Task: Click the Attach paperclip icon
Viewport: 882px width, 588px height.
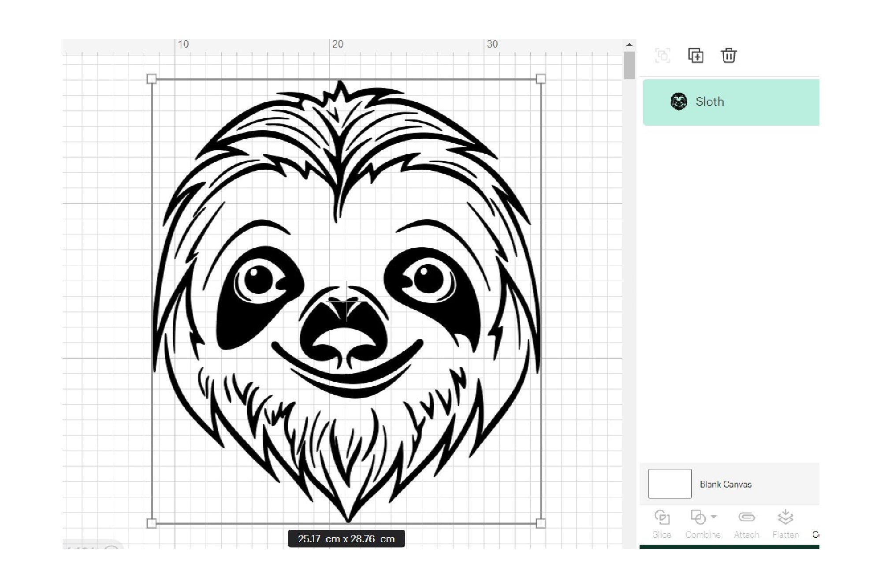Action: coord(746,517)
